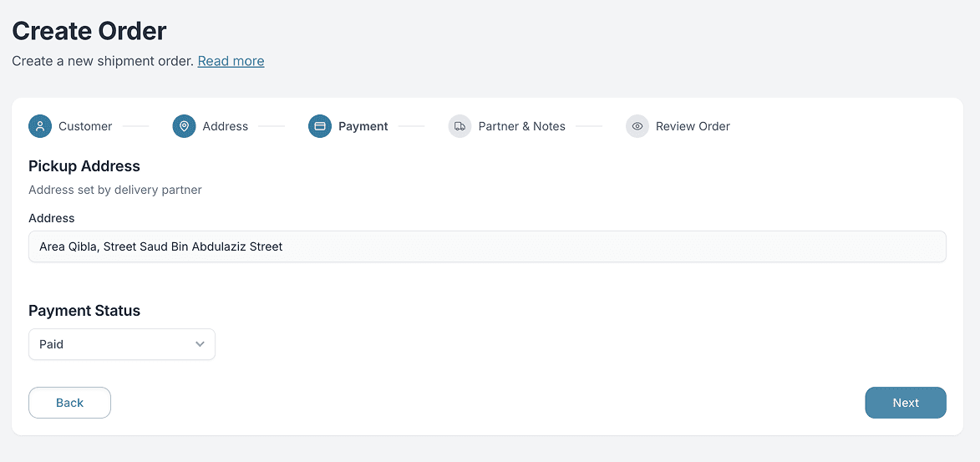Click the Customer step person icon

[x=40, y=126]
